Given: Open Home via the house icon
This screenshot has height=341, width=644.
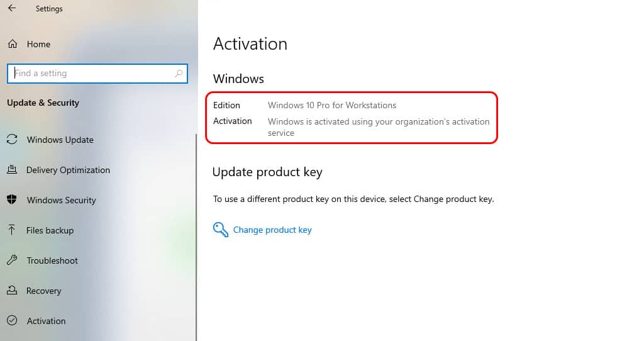Looking at the screenshot, I should [x=13, y=44].
